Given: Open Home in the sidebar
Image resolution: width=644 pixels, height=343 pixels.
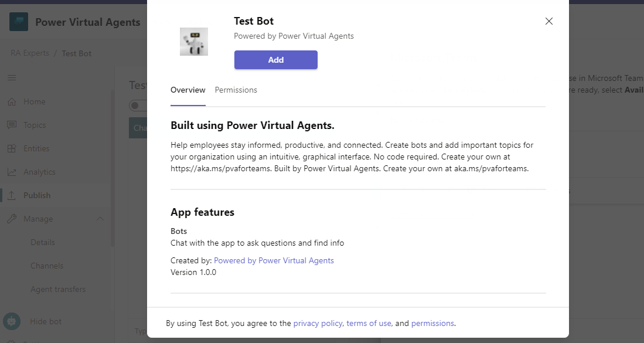Looking at the screenshot, I should pyautogui.click(x=35, y=101).
